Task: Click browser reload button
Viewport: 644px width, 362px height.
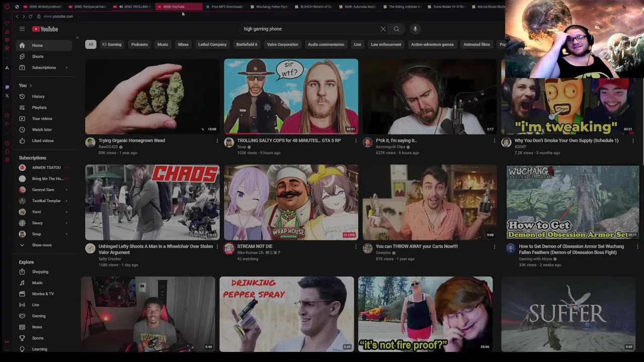Action: (x=30, y=17)
